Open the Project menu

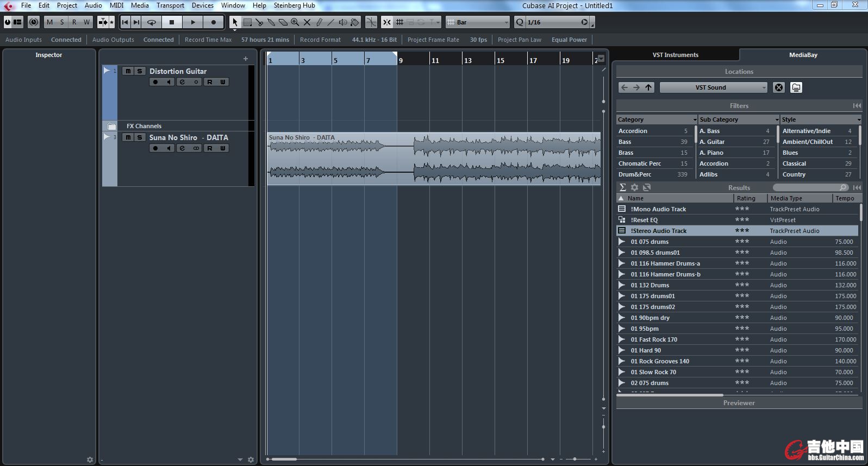click(67, 5)
